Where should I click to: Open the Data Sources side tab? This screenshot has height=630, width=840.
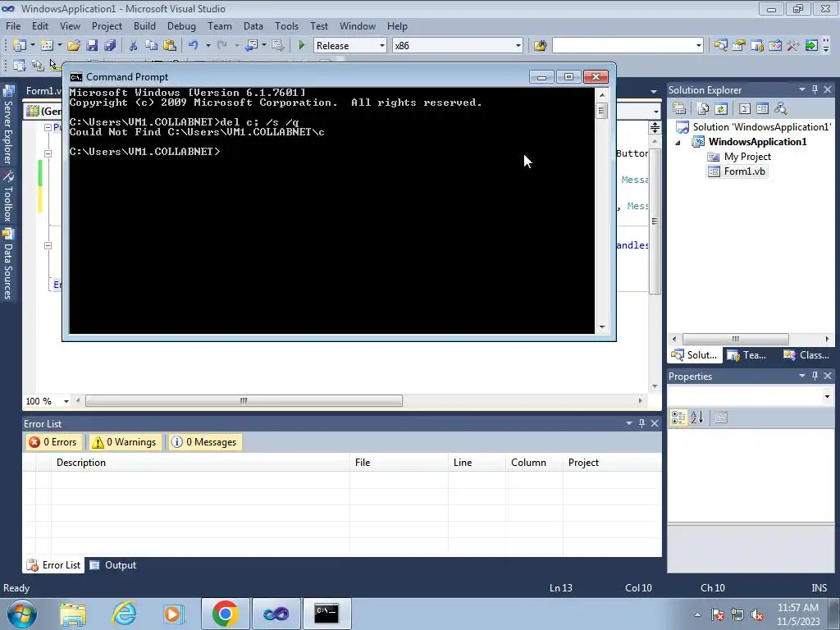8,265
